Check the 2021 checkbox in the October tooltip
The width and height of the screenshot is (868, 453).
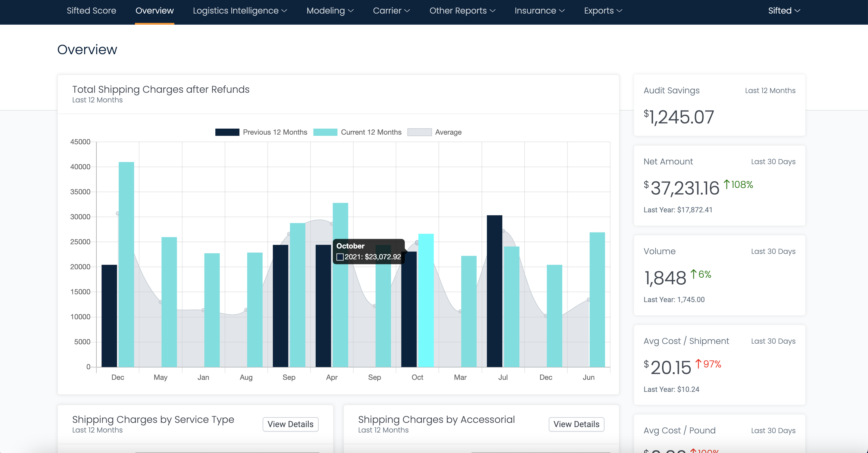340,257
